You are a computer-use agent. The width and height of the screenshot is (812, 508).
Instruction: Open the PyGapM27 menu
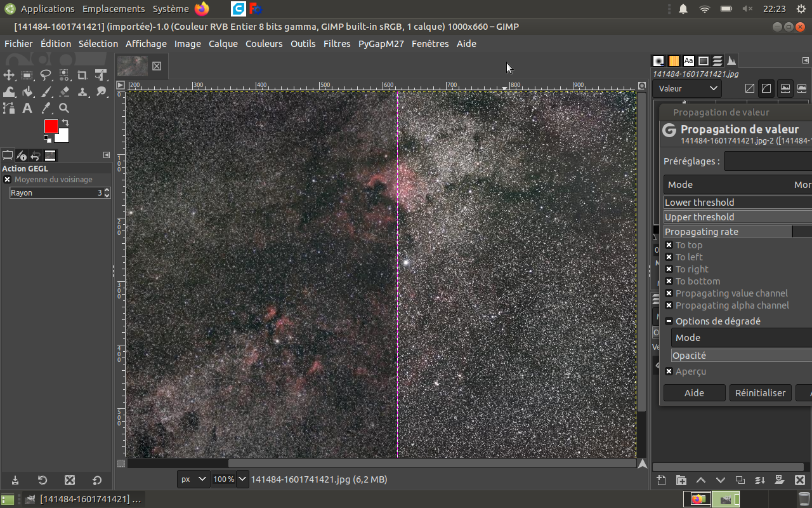pyautogui.click(x=381, y=44)
